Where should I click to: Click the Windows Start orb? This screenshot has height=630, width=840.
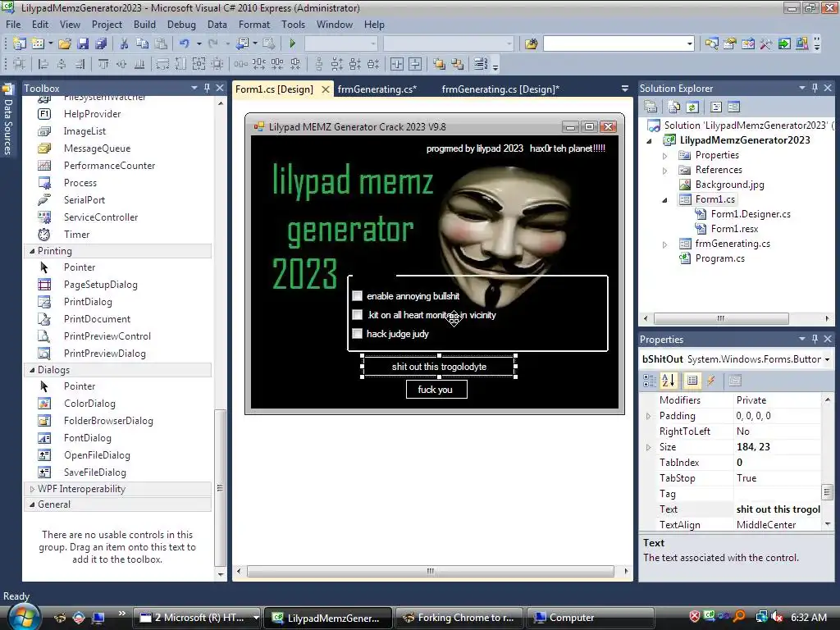tap(24, 617)
